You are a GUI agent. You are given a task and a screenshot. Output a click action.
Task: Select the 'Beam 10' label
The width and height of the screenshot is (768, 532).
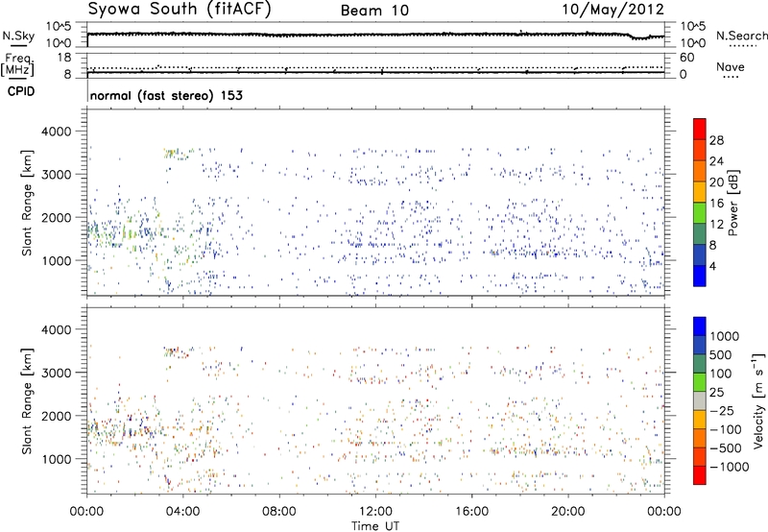[x=374, y=11]
